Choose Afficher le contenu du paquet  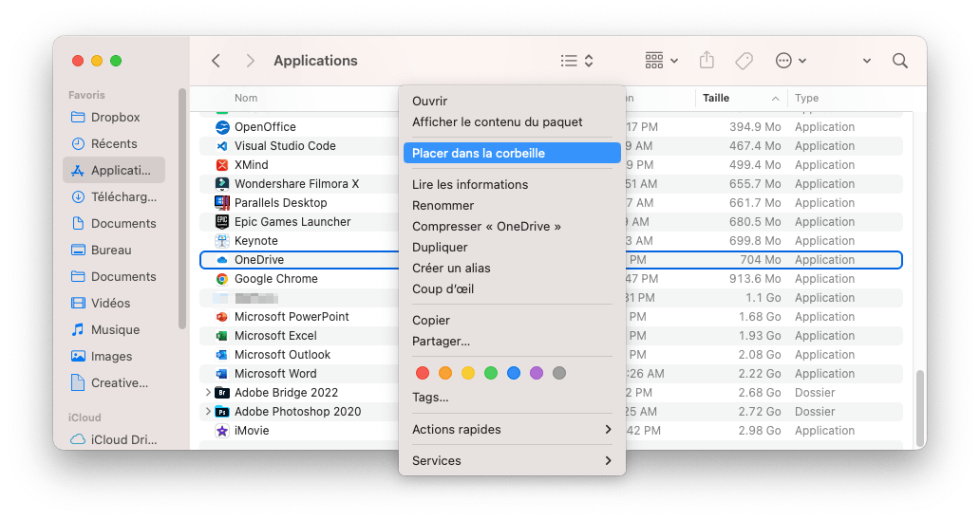tap(512, 122)
